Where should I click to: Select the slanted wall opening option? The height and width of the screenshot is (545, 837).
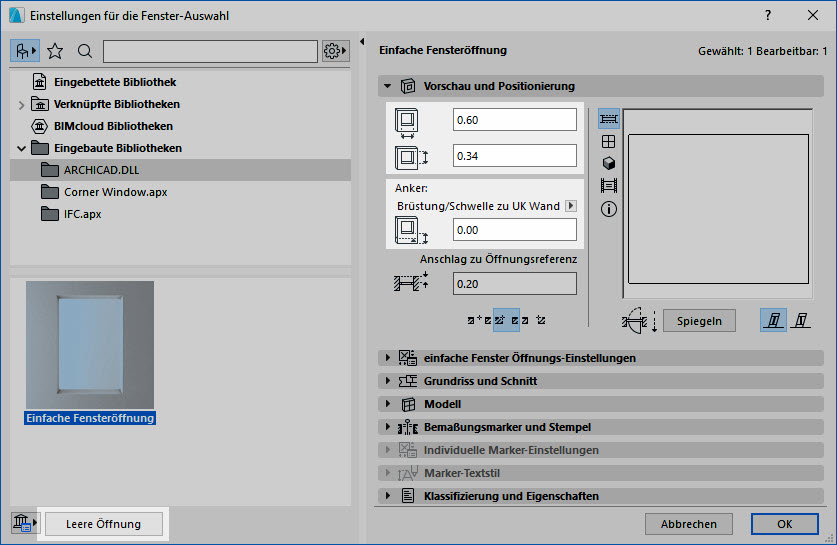[800, 320]
